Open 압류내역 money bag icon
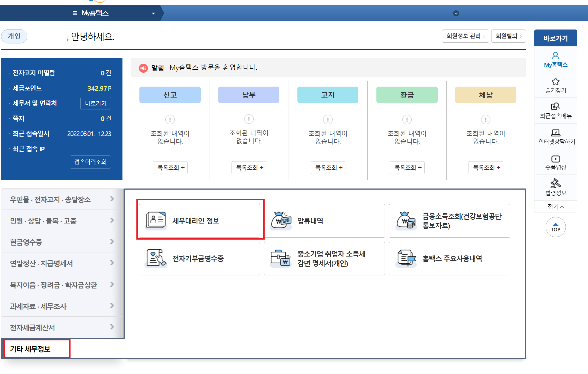Image resolution: width=588 pixels, height=374 pixels. tap(281, 220)
